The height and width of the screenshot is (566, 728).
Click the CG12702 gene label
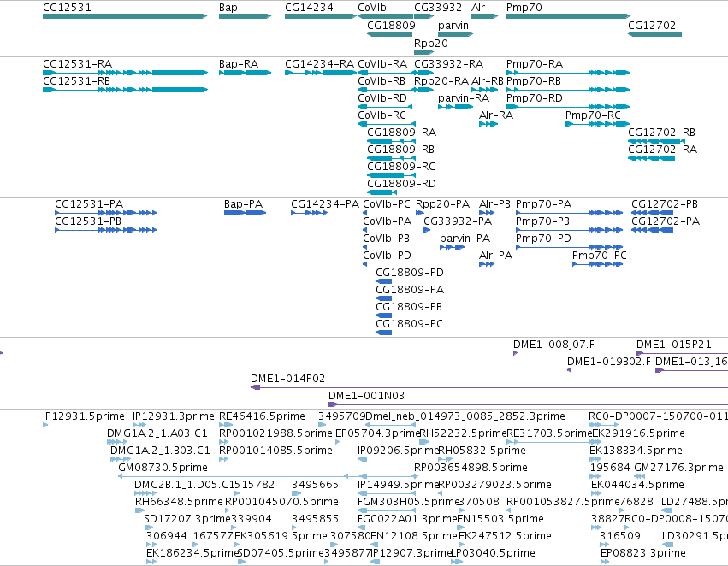coord(652,25)
